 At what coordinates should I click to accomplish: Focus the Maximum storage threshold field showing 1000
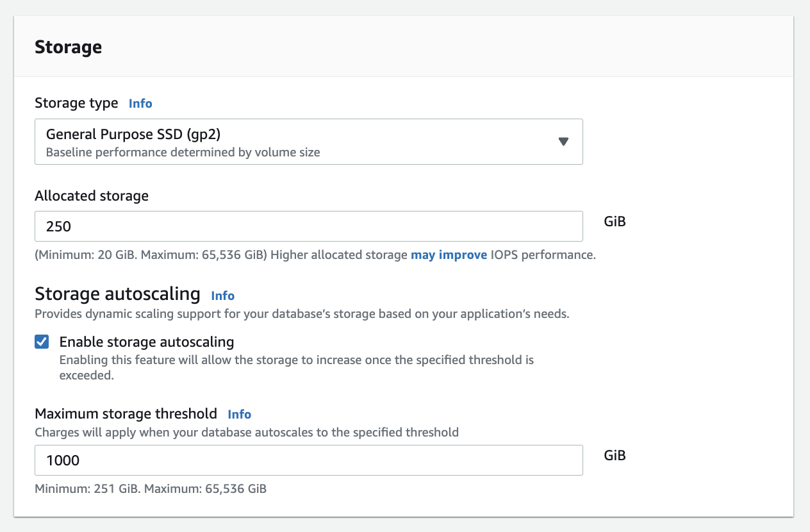coord(308,460)
